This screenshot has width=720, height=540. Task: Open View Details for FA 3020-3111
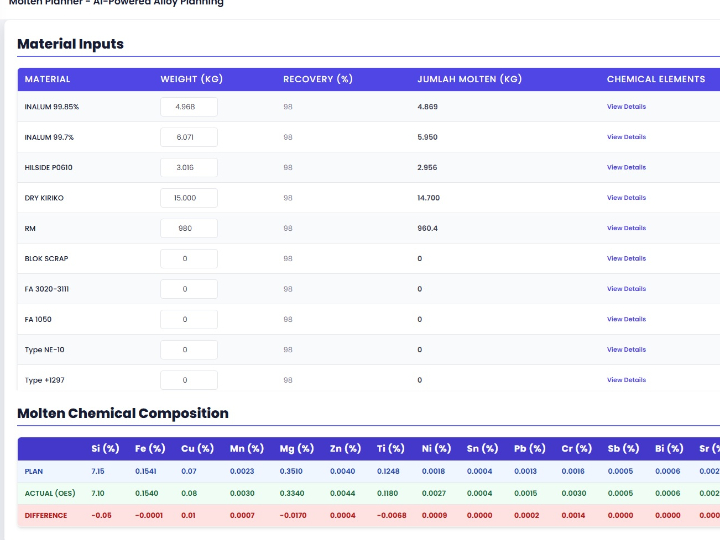click(x=626, y=289)
